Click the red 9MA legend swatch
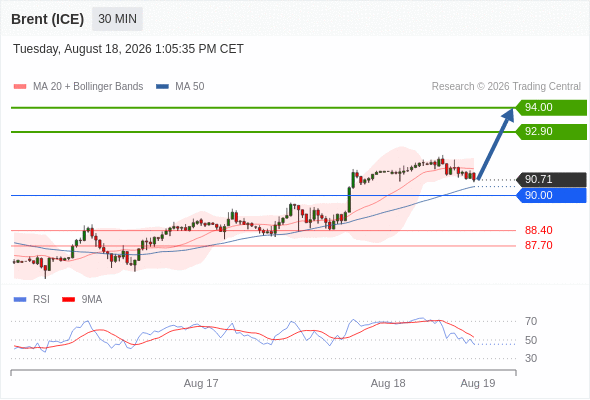Viewport: 590px width, 400px height. 68,300
